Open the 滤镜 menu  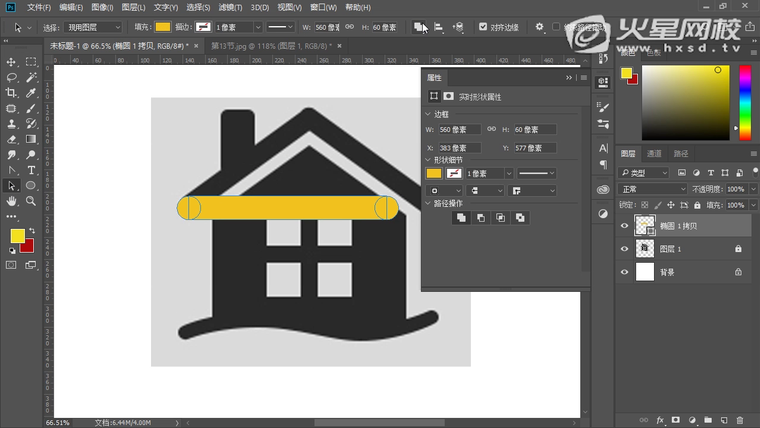(229, 7)
